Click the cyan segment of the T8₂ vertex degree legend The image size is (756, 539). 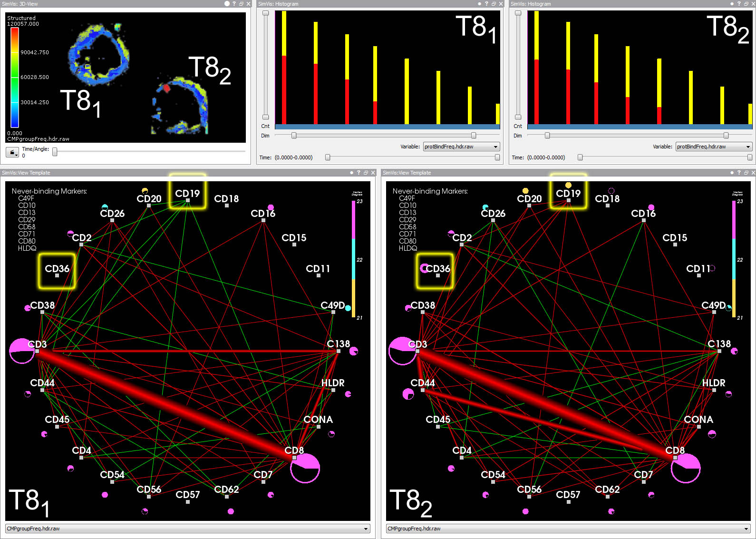click(x=734, y=259)
